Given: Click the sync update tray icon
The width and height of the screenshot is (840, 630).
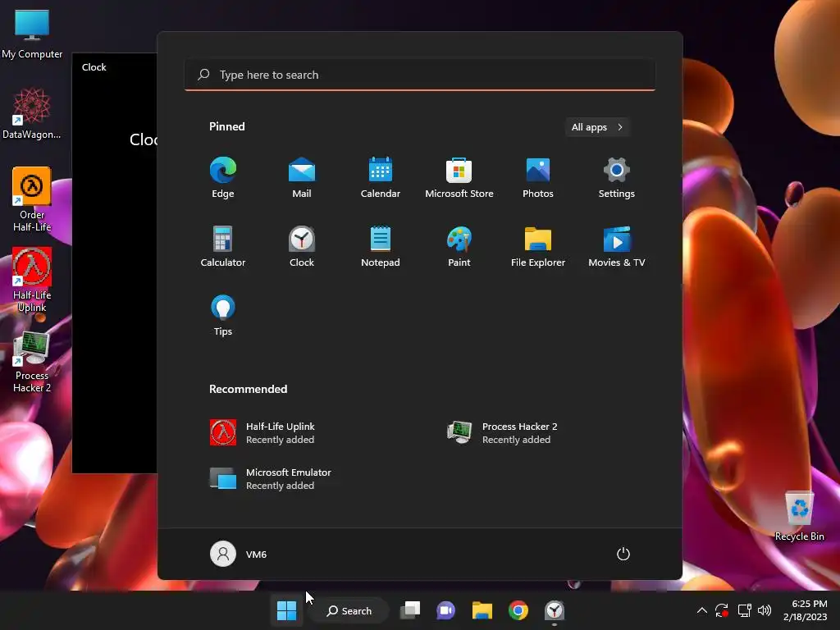Looking at the screenshot, I should point(722,610).
